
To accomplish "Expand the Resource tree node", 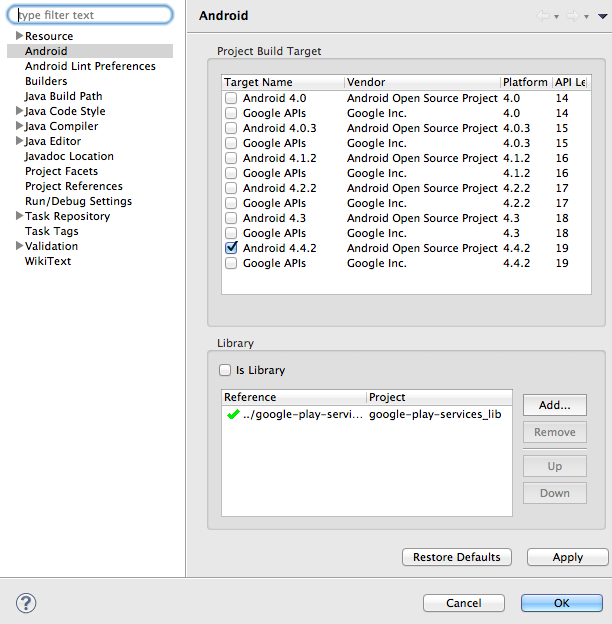I will (19, 36).
